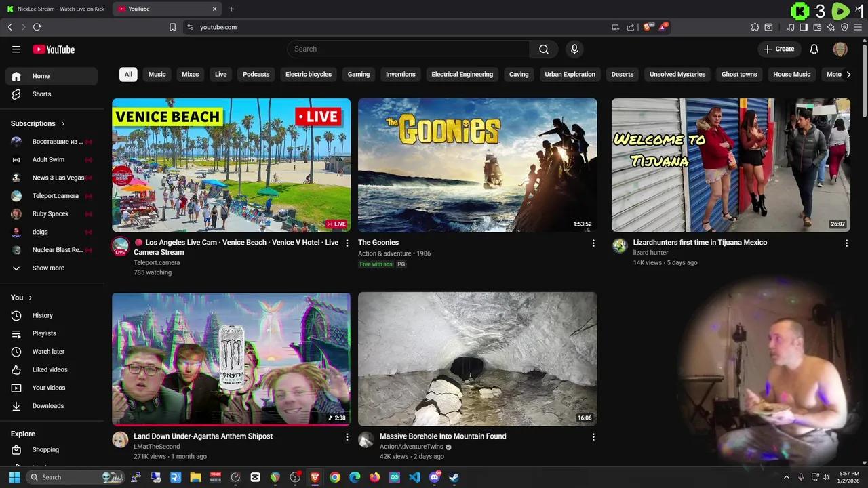868x488 pixels.
Task: Open Playlists in sidebar
Action: tap(52, 333)
